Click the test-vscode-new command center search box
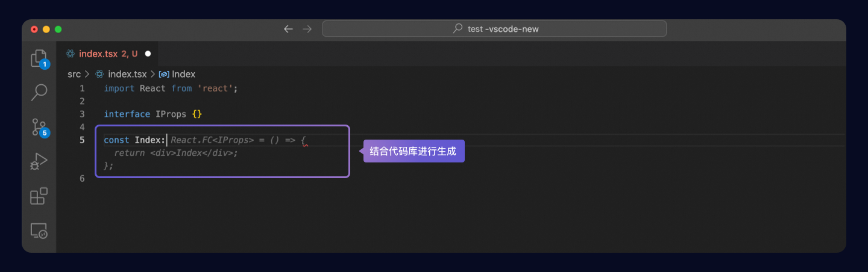Screen dimensions: 868x272 coord(494,29)
